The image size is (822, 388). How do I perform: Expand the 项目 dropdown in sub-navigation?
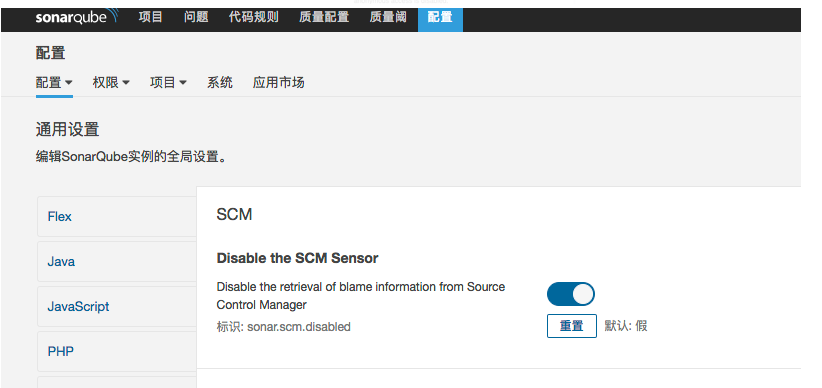(168, 83)
